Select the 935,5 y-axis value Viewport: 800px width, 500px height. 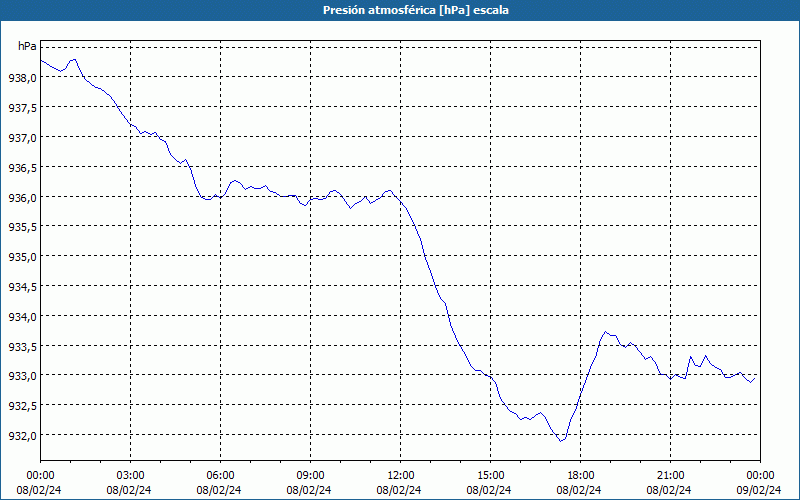(x=22, y=227)
